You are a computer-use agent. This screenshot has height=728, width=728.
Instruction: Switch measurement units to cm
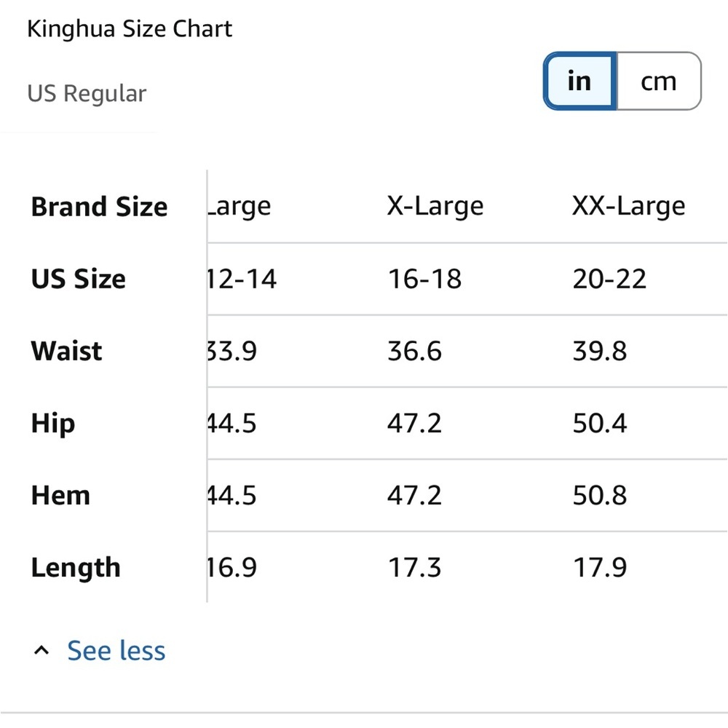point(659,81)
